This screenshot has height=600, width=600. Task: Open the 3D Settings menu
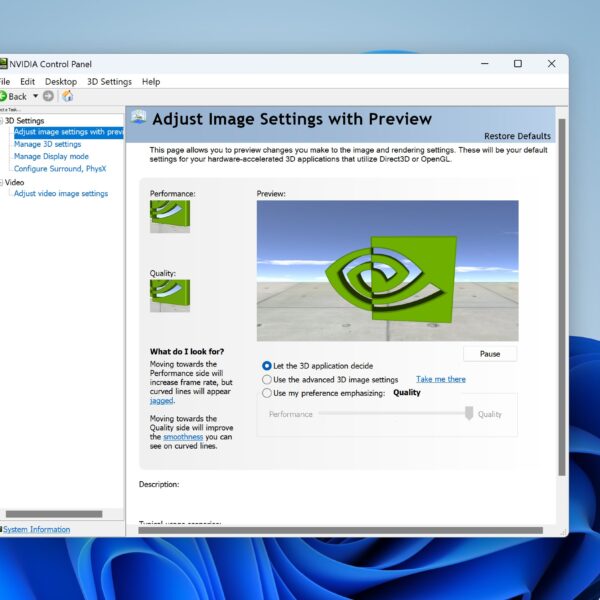[109, 82]
